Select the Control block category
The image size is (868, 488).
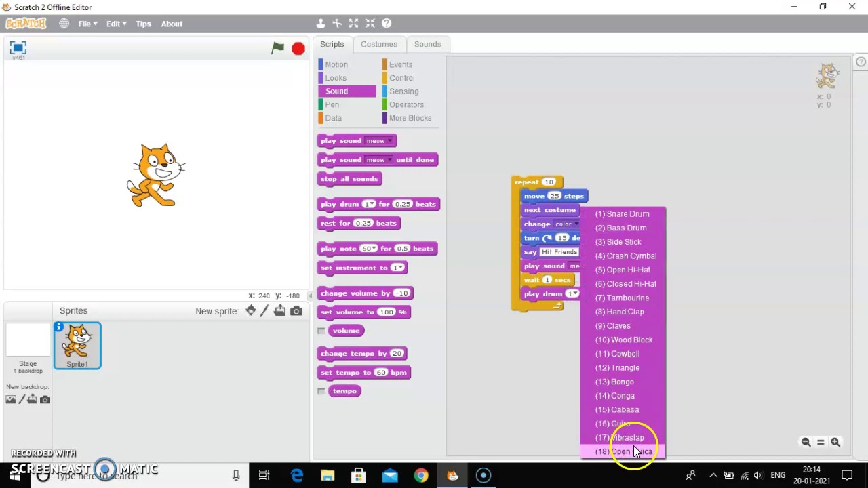401,78
